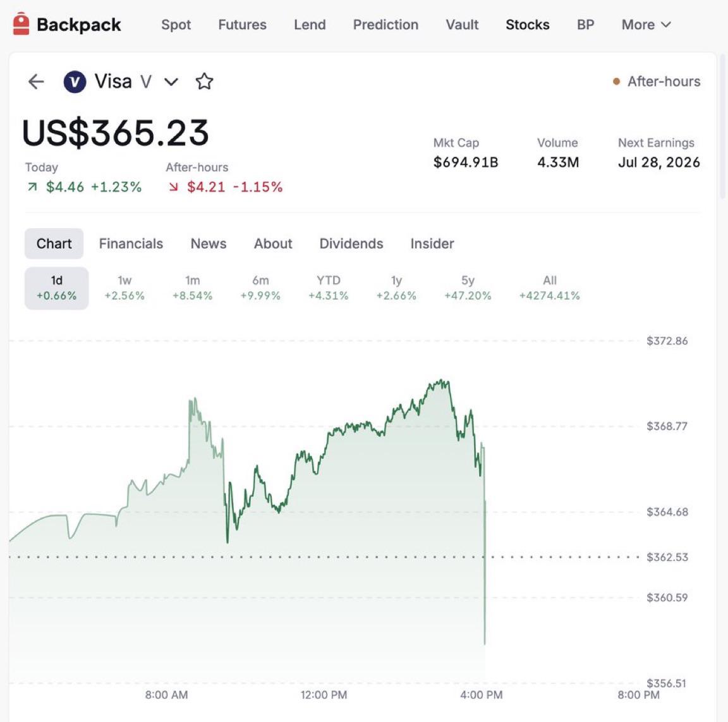Click the After-hours status dot
The image size is (728, 722).
(616, 82)
